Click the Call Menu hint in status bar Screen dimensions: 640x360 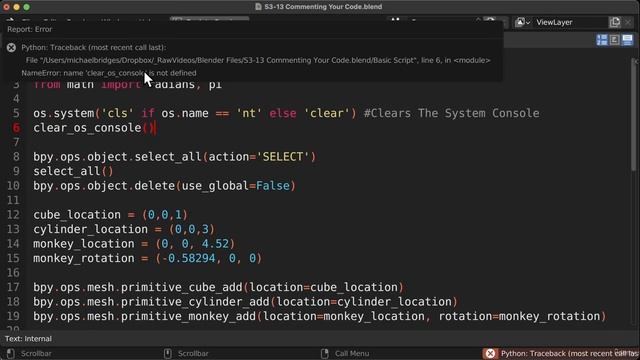point(352,353)
